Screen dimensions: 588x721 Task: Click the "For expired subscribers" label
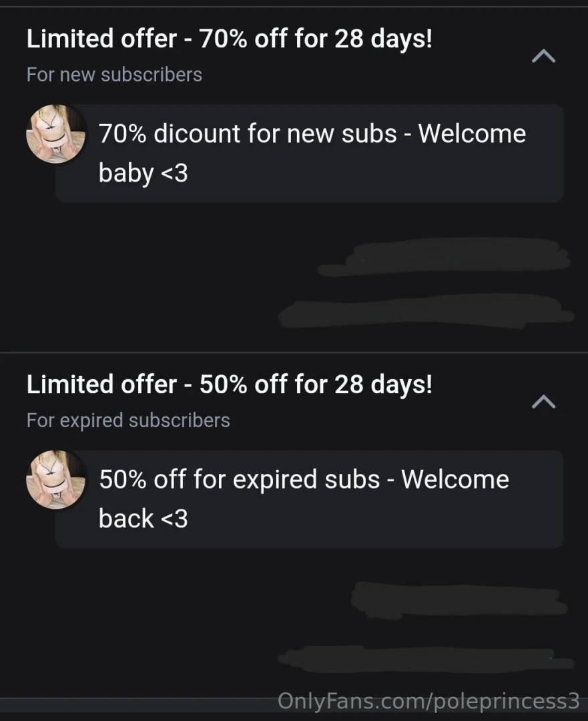tap(128, 420)
